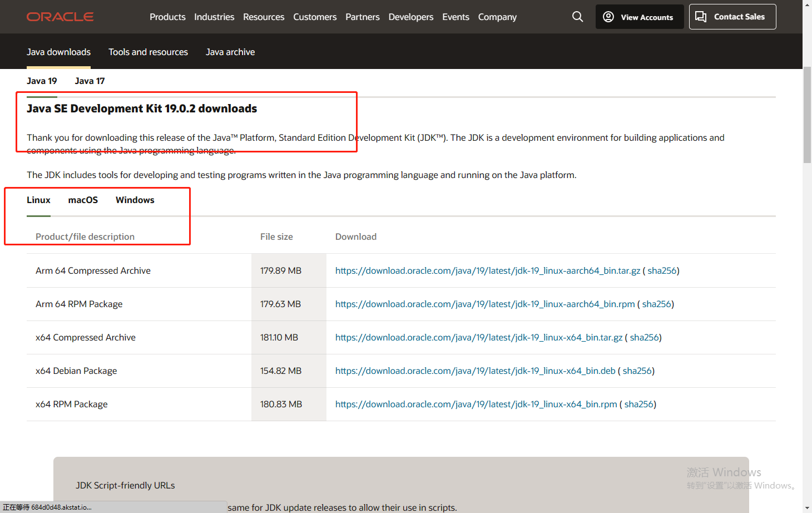Select the macOS platform tab

[83, 200]
